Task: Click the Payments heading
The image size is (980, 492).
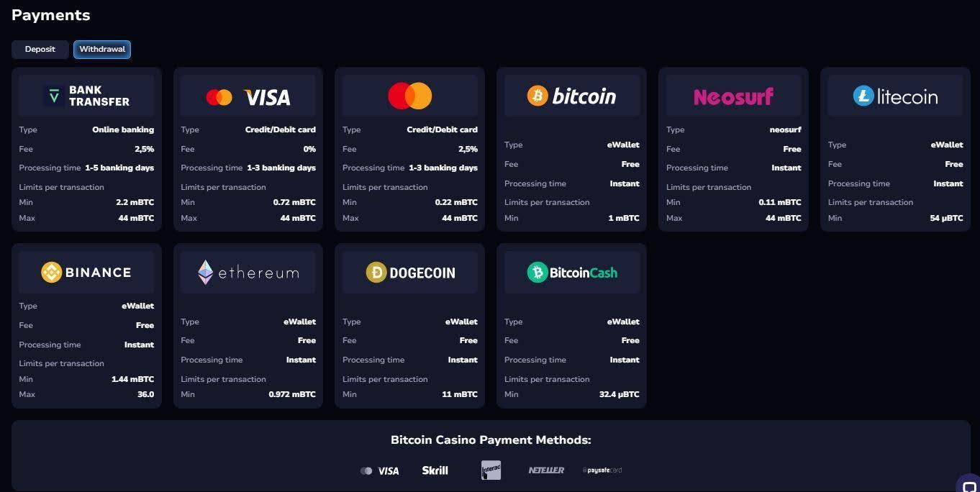Action: [51, 15]
